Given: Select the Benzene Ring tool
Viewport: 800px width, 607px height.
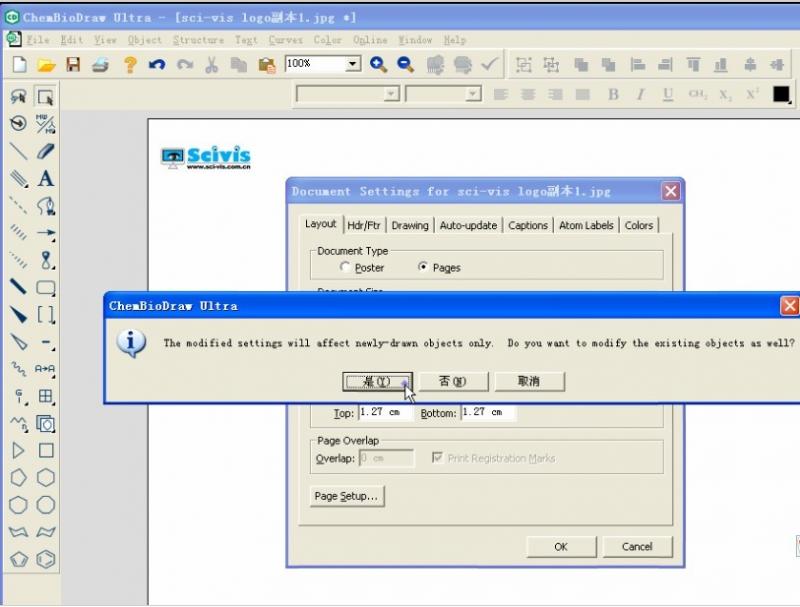Looking at the screenshot, I should click(x=46, y=560).
